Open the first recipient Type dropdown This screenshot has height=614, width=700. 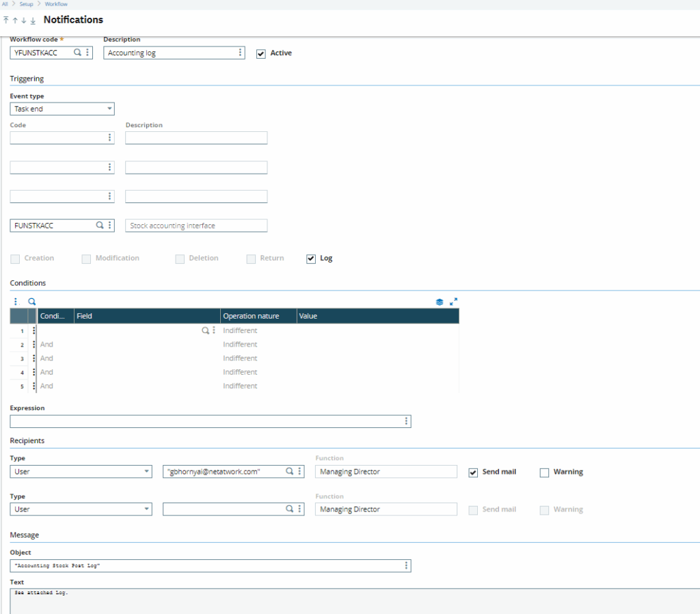[147, 471]
